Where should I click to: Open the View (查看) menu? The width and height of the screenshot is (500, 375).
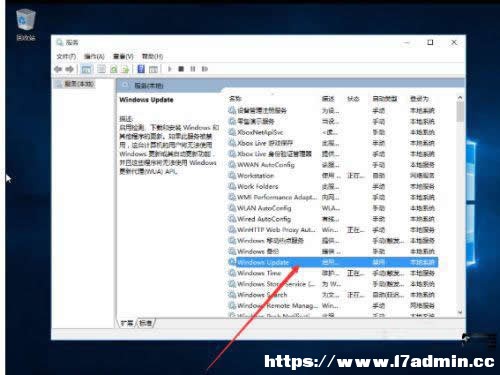(123, 56)
